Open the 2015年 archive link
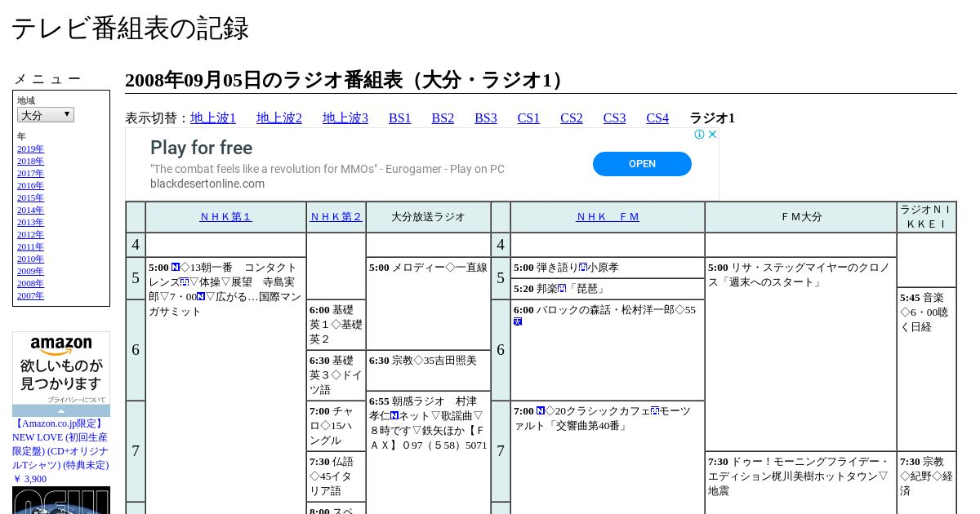The height and width of the screenshot is (514, 980). (x=30, y=198)
